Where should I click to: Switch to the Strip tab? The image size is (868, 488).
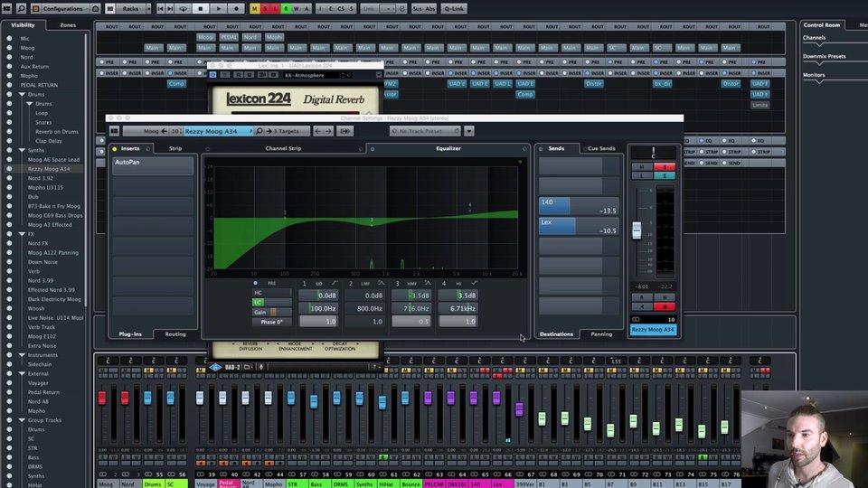click(175, 148)
